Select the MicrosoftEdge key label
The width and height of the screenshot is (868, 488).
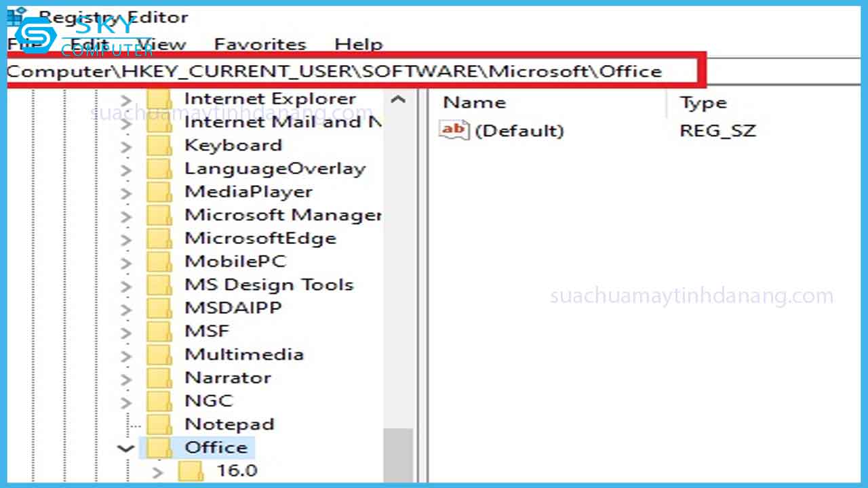(x=260, y=239)
